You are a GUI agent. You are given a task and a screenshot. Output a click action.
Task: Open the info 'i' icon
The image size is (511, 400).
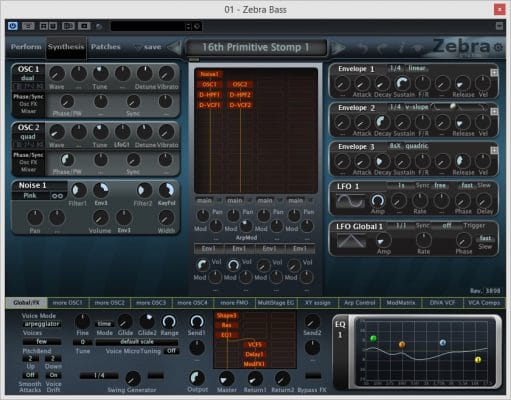pos(401,48)
